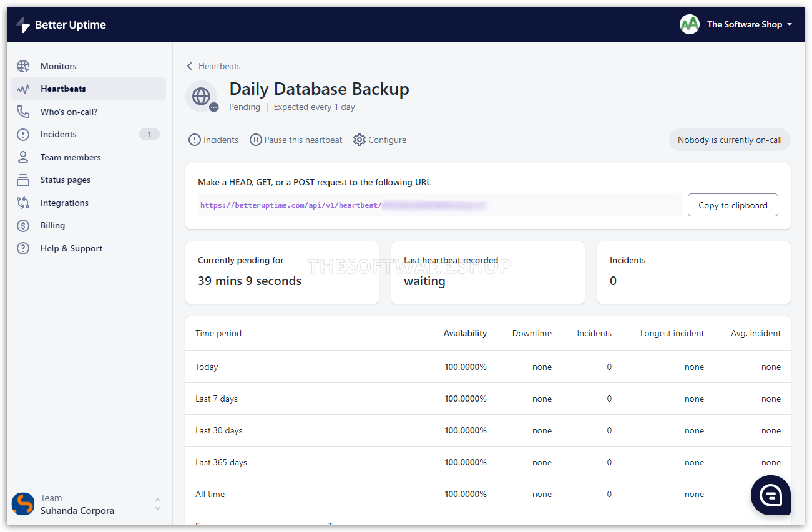Screen dimensions: 812x532
Task: Open the Monitors globe icon
Action: click(x=23, y=66)
